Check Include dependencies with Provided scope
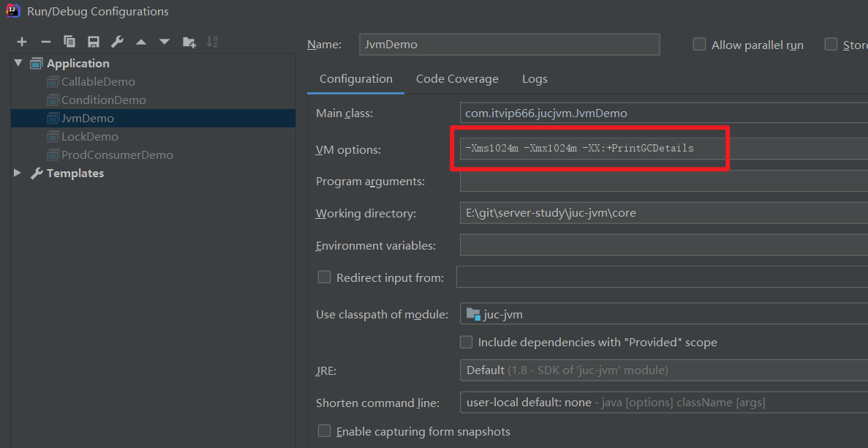Screen dimensions: 868x448 tap(466, 342)
